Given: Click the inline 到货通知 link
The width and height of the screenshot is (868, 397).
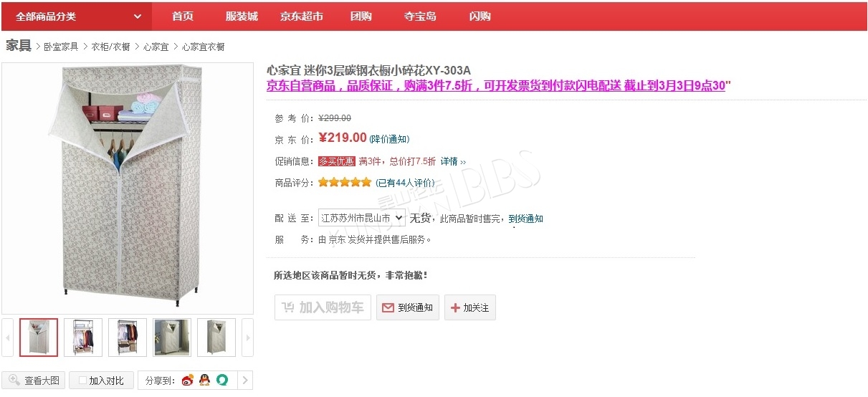Looking at the screenshot, I should [x=526, y=219].
